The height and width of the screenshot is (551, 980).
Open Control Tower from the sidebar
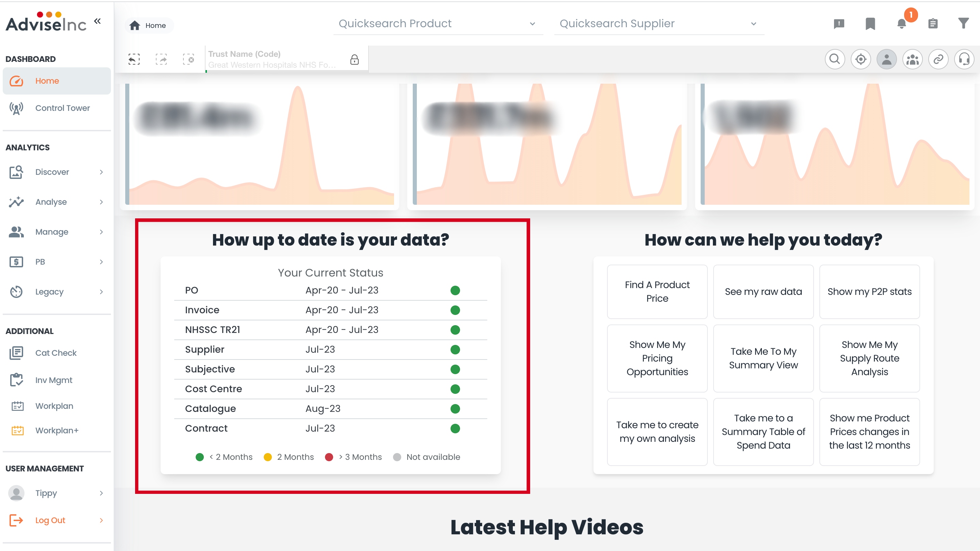(62, 108)
